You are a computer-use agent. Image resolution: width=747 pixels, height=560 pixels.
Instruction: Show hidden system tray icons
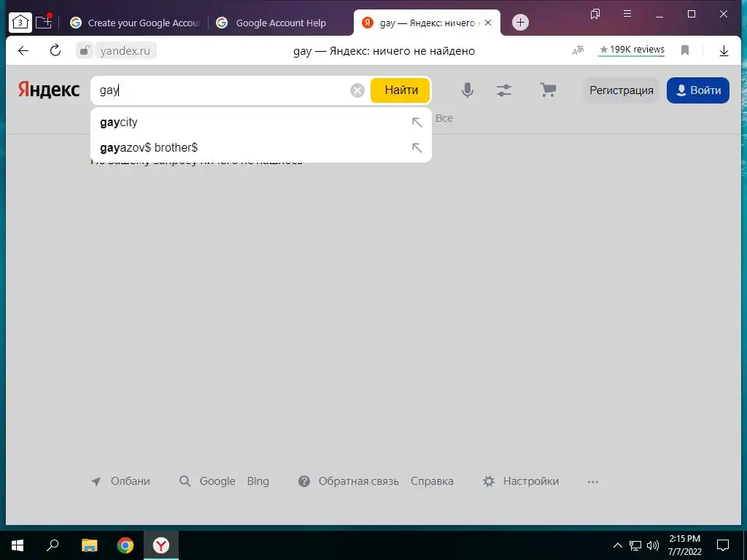(x=617, y=545)
